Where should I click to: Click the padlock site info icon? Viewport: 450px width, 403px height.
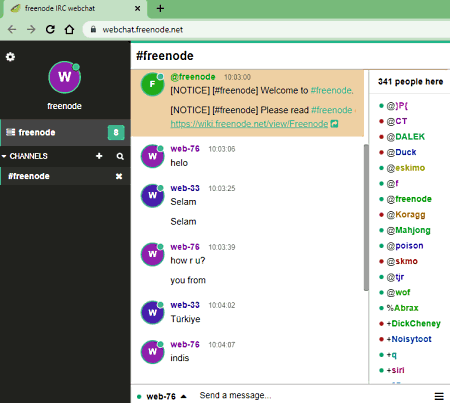point(93,30)
